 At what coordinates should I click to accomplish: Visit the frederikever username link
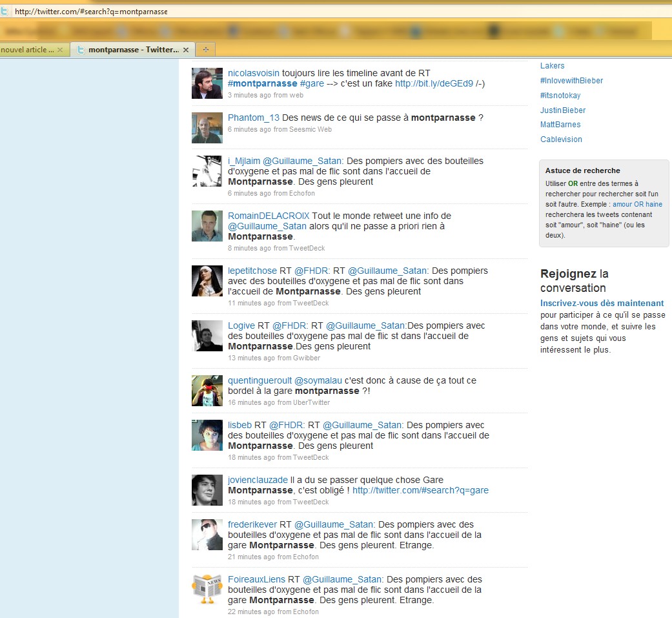(x=252, y=525)
